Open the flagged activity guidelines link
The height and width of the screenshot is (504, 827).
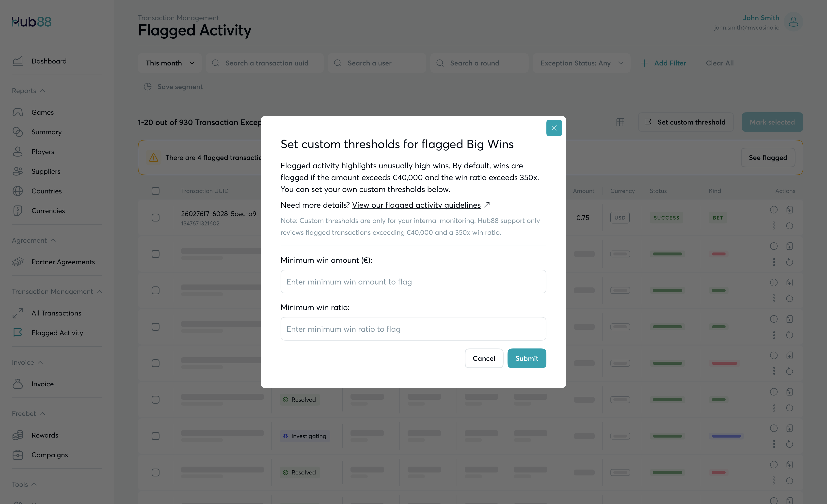click(416, 205)
